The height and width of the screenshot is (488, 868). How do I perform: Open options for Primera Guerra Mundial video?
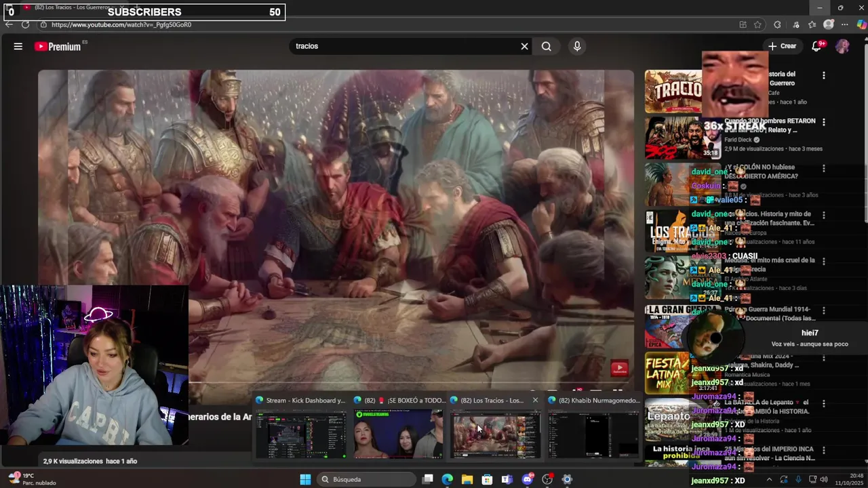[x=824, y=310]
